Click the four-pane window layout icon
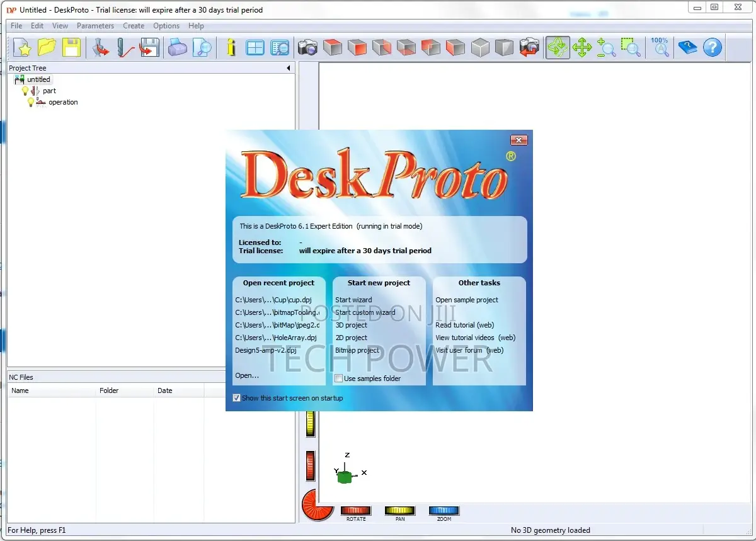The height and width of the screenshot is (541, 756). pyautogui.click(x=255, y=47)
